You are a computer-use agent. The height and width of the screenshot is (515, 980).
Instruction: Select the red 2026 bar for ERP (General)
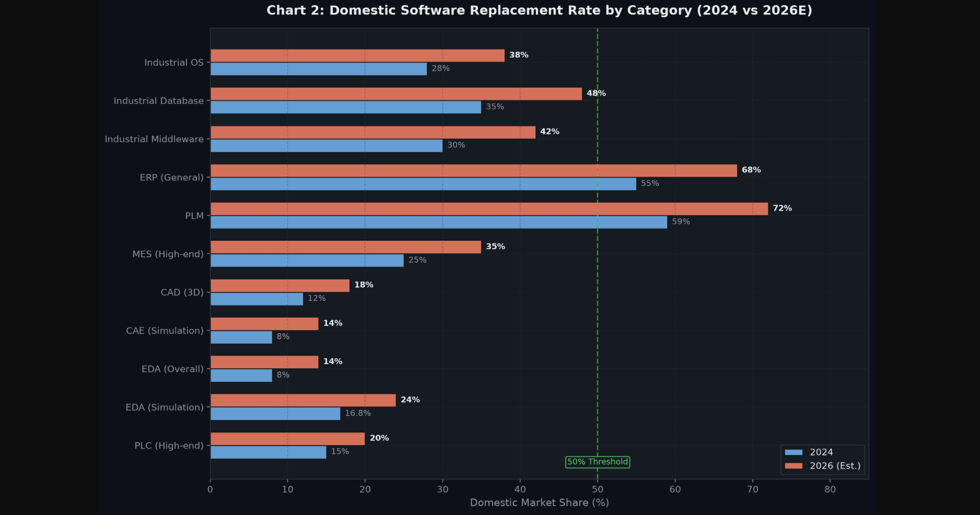pos(474,171)
